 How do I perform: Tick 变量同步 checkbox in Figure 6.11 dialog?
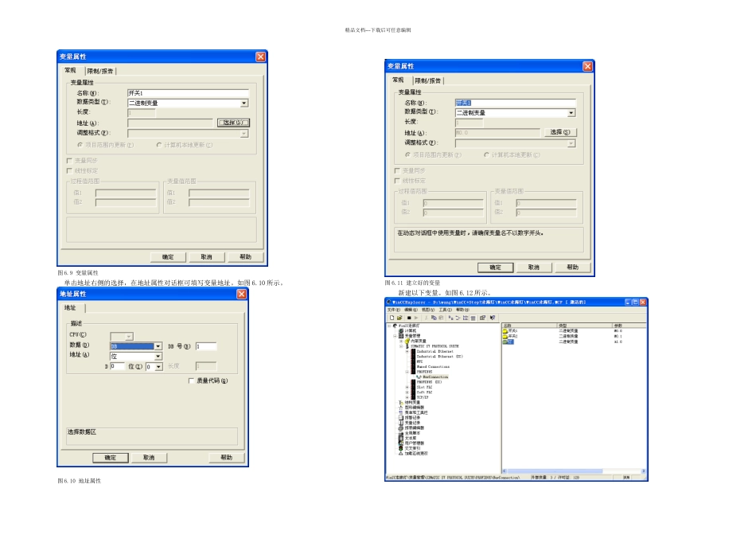click(397, 170)
